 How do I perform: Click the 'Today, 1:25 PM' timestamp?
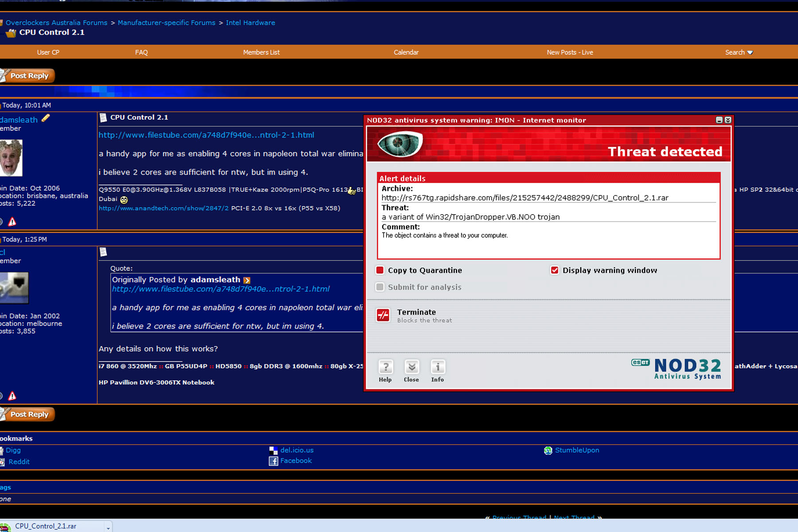[24, 239]
